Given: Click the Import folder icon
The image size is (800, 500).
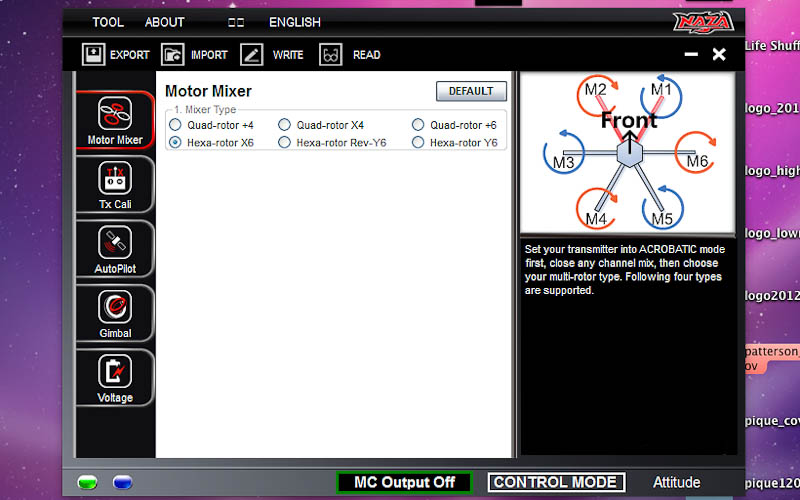Looking at the screenshot, I should 173,55.
